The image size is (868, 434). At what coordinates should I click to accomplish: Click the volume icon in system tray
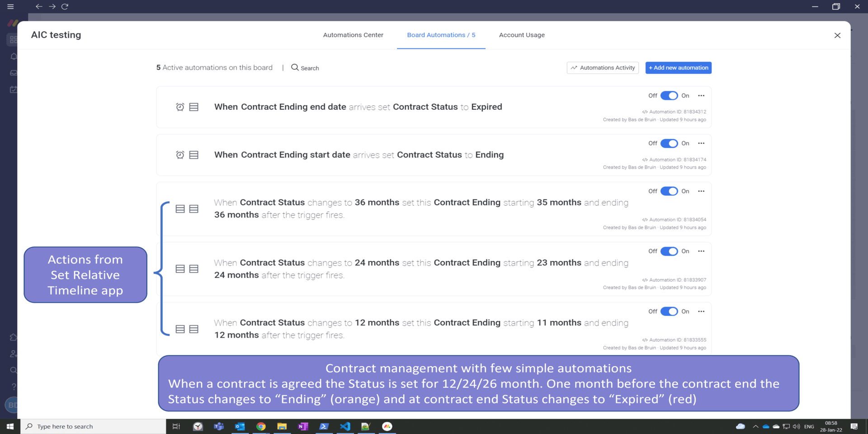[797, 426]
